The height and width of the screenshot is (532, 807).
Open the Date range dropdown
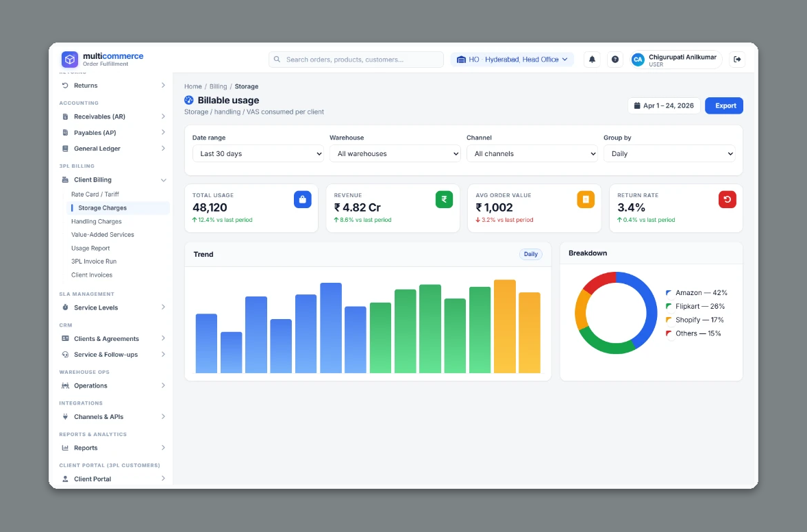(258, 153)
